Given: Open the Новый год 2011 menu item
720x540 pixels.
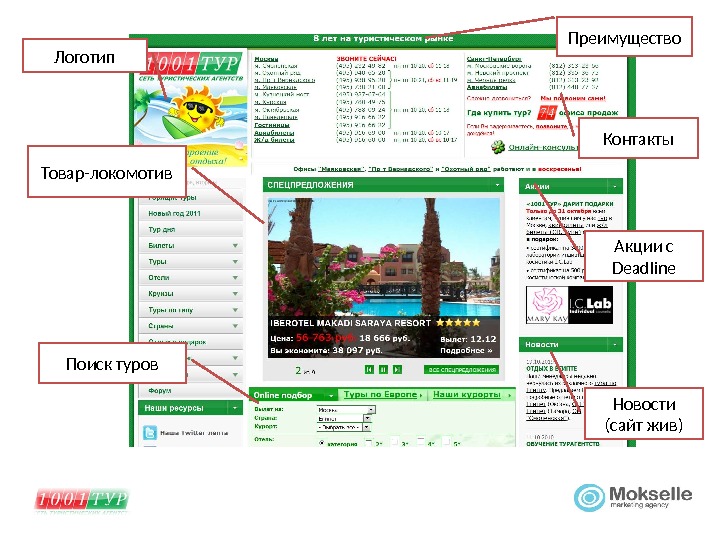Looking at the screenshot, I should (191, 214).
